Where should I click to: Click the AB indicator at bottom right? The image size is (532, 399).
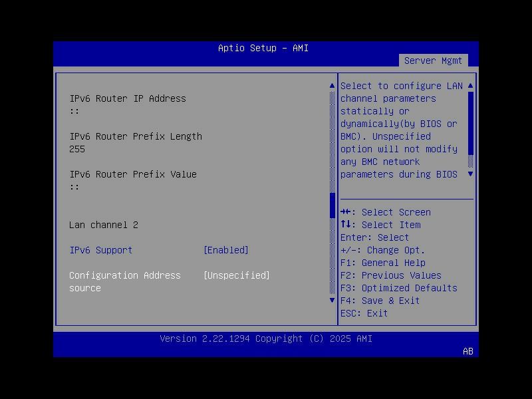467,352
